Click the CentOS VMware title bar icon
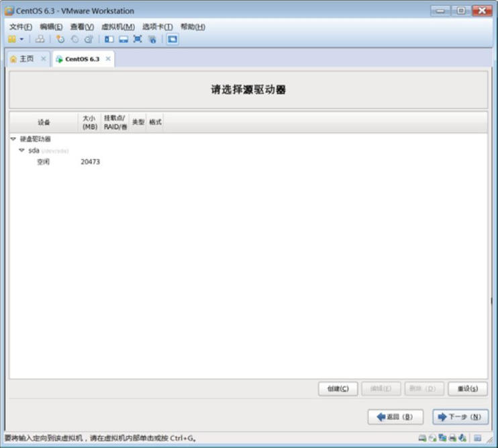 pyautogui.click(x=9, y=11)
